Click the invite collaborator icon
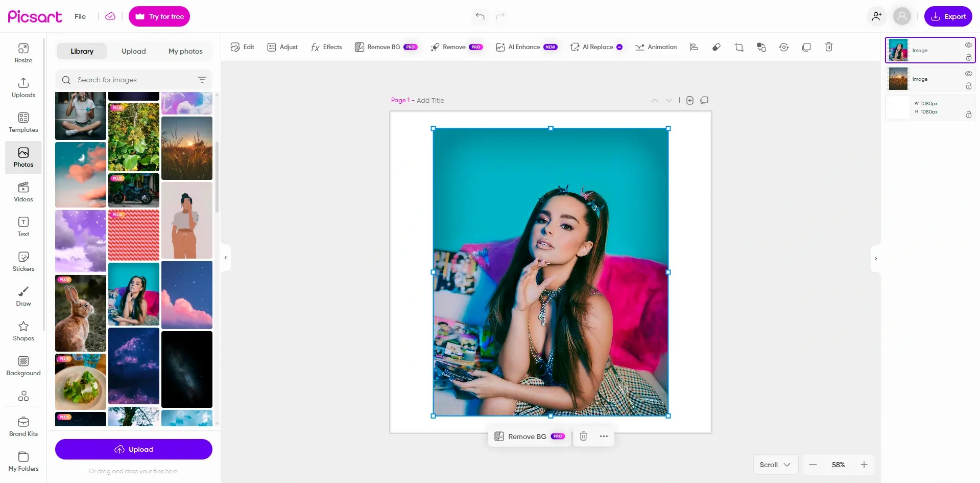The width and height of the screenshot is (980, 483). coord(877,16)
